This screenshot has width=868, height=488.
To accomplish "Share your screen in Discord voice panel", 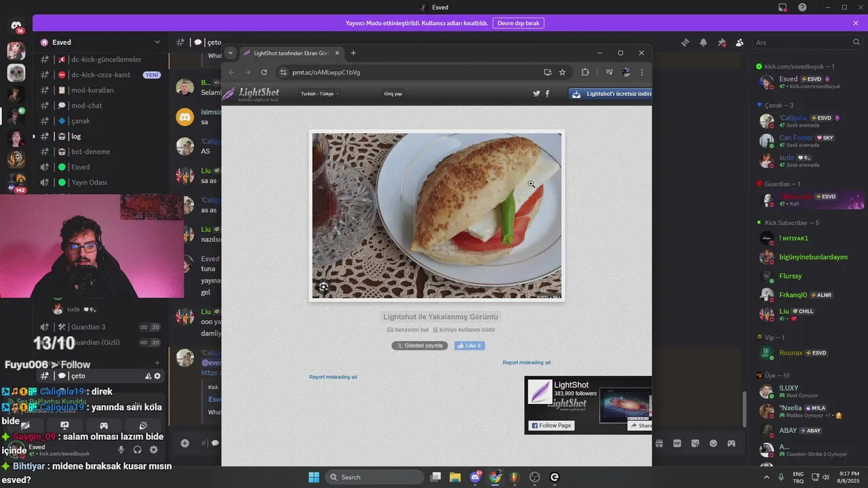I will 65,426.
